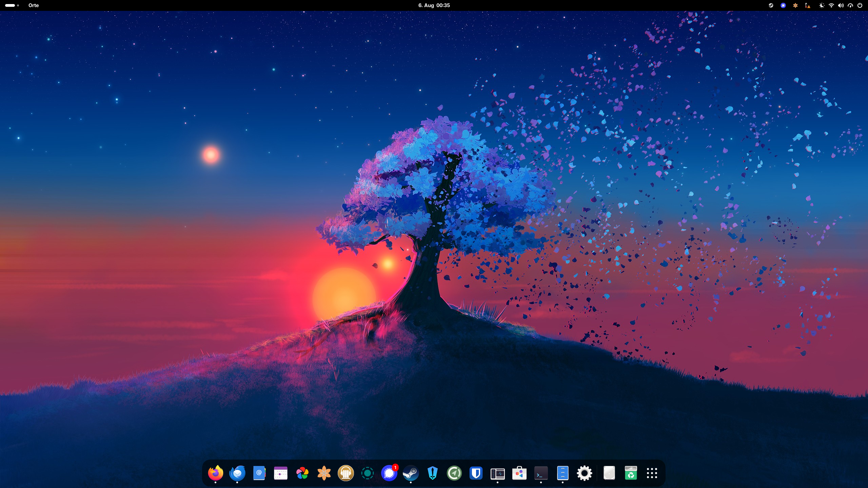The image size is (868, 488).
Task: Open the clock and calendar menu
Action: pyautogui.click(x=434, y=5)
